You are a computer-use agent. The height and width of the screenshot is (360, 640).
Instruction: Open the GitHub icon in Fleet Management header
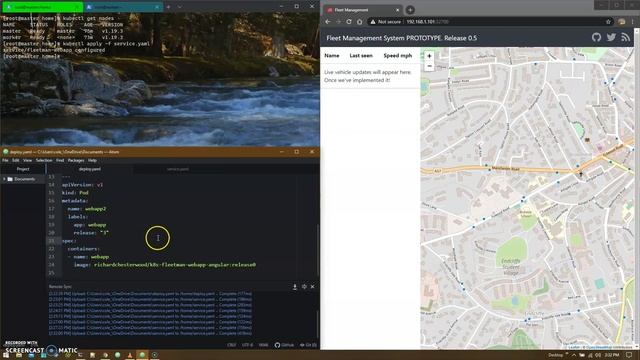coord(596,38)
